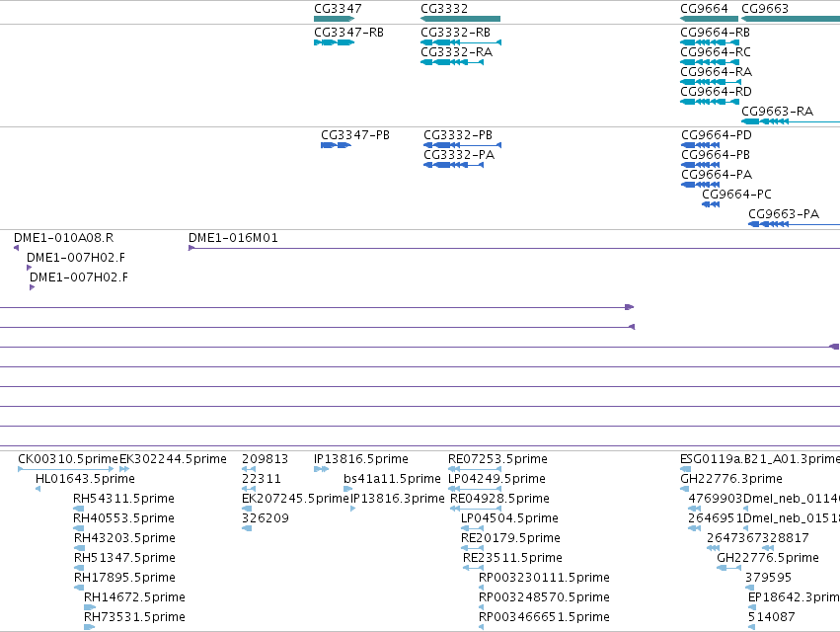Select EST RH40553.5prime label
840x632 pixels.
pyautogui.click(x=123, y=518)
